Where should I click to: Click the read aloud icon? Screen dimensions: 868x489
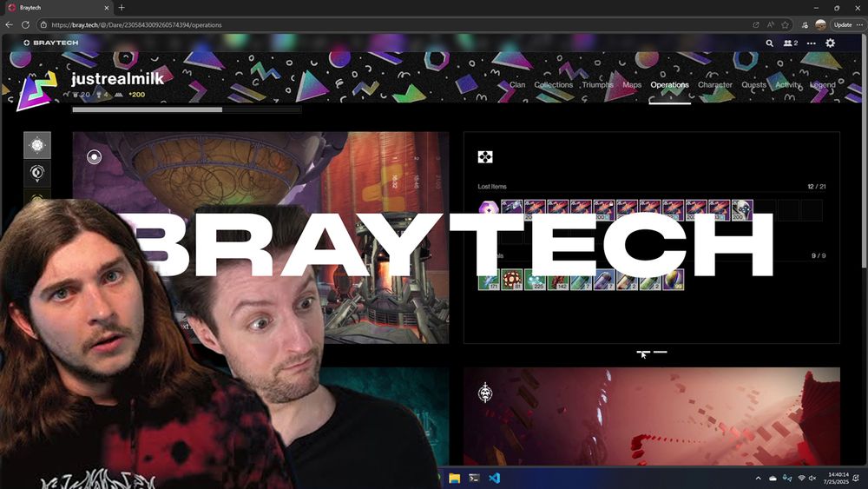(x=771, y=25)
